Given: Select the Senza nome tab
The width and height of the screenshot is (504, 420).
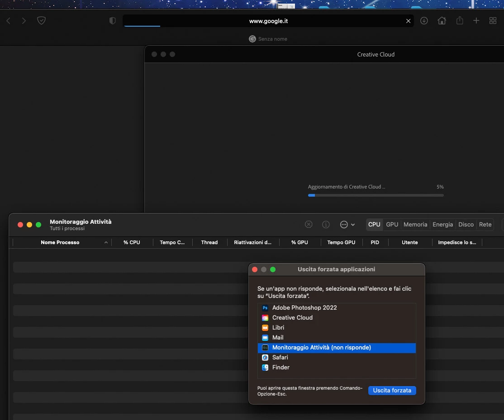Looking at the screenshot, I should click(x=268, y=39).
